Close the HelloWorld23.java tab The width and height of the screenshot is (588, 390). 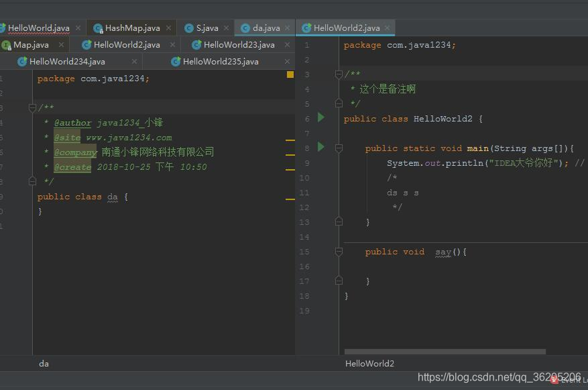[x=287, y=45]
